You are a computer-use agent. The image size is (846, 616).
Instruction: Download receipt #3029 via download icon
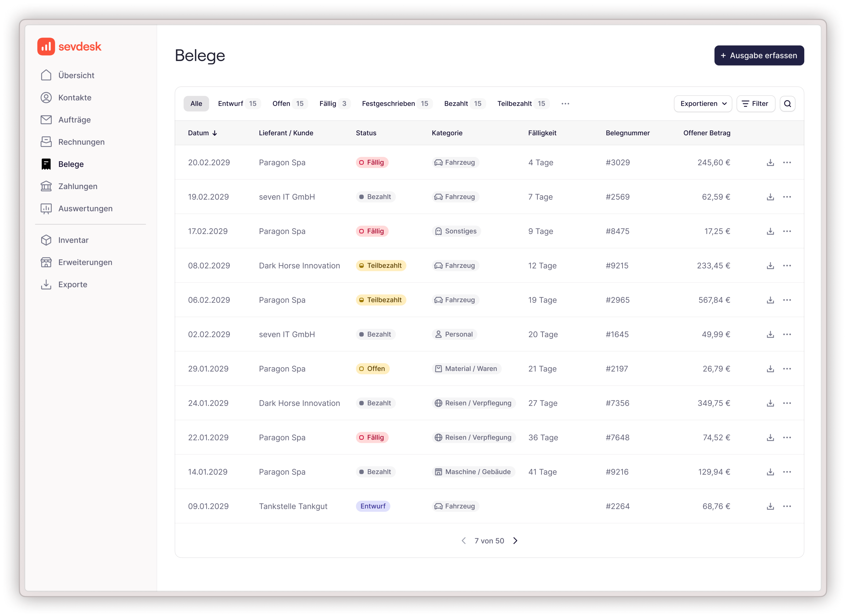tap(770, 163)
